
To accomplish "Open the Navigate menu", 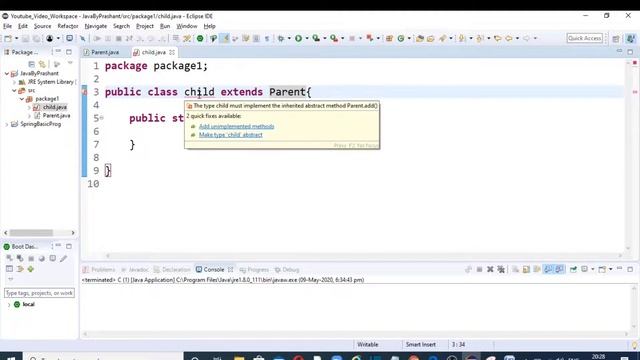I will pos(96,26).
